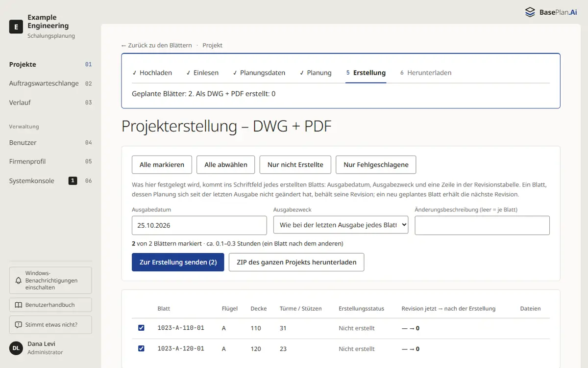
Task: Click the Erstellungsstatus column header
Action: (x=362, y=309)
